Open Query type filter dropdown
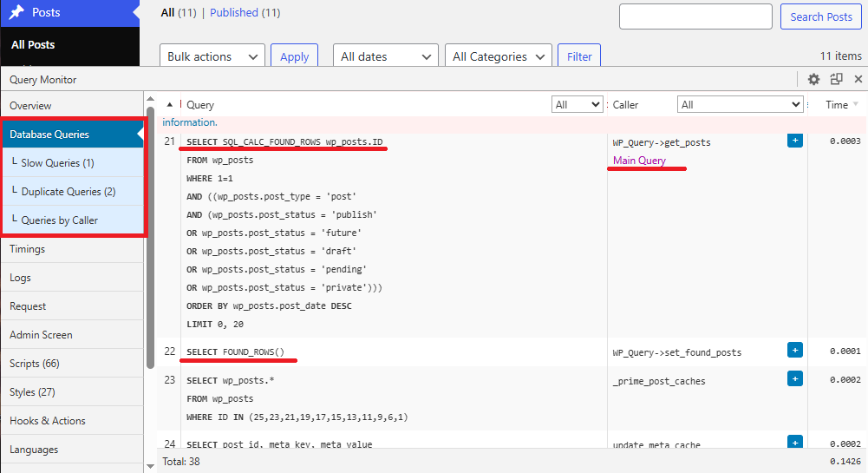The width and height of the screenshot is (868, 473). [x=578, y=105]
